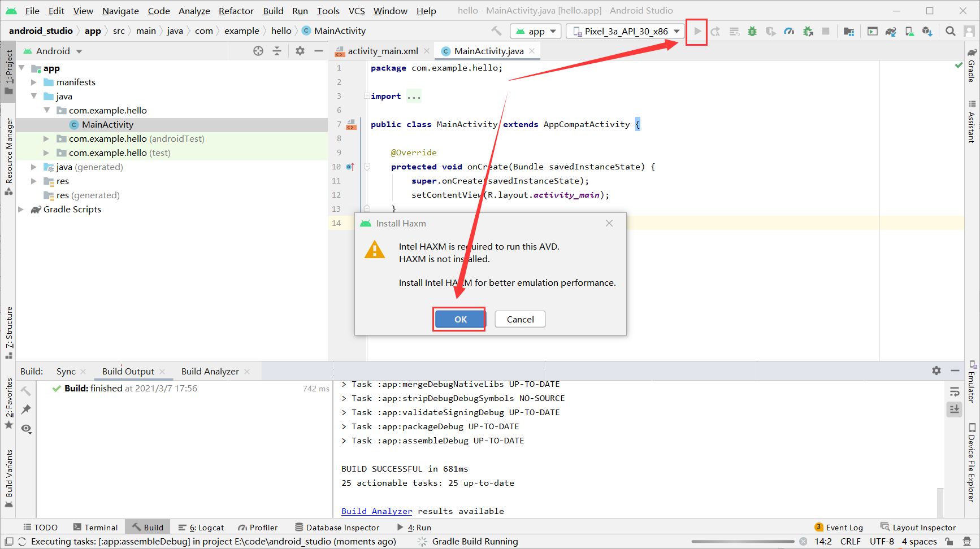Toggle soft-wrap icon in build output

pyautogui.click(x=955, y=391)
